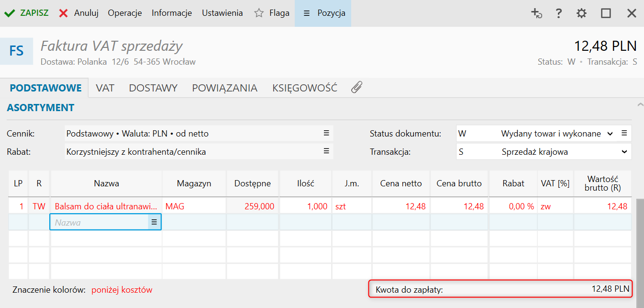
Task: Click the 259,000 available quantity cell
Action: coord(253,206)
